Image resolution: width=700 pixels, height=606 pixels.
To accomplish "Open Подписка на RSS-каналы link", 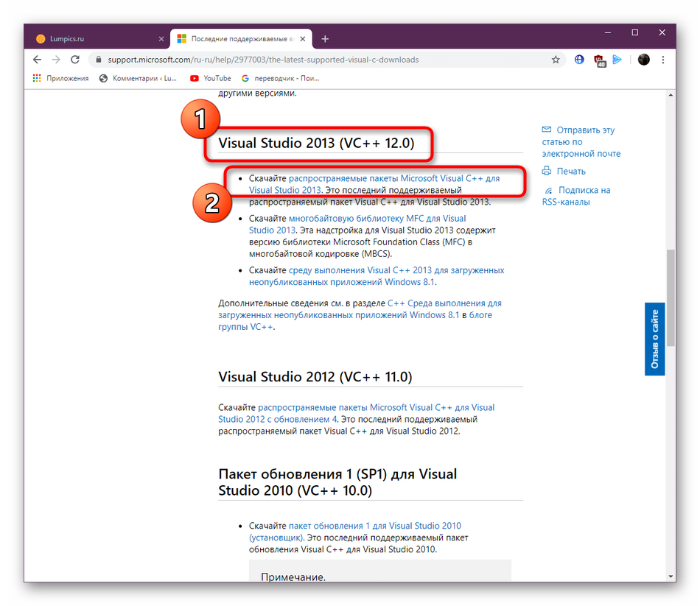I will 576,196.
